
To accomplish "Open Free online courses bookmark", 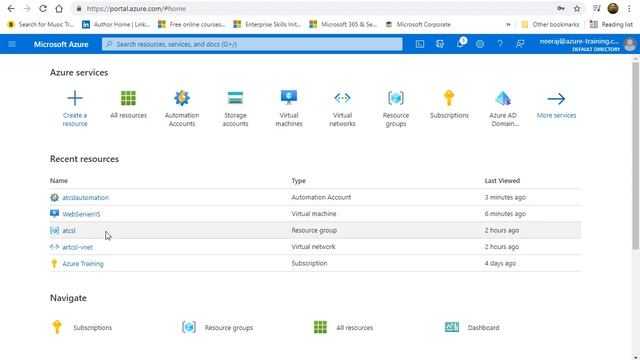I will (x=191, y=24).
